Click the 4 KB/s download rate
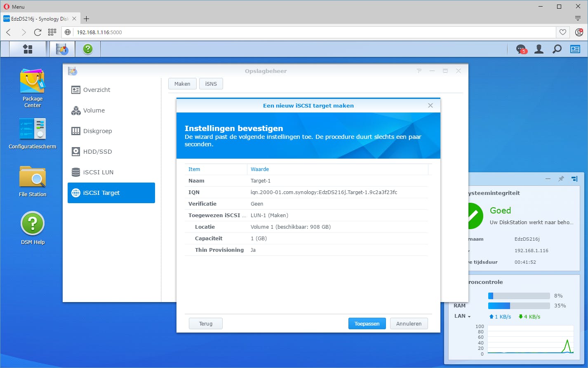This screenshot has height=368, width=588. (529, 316)
